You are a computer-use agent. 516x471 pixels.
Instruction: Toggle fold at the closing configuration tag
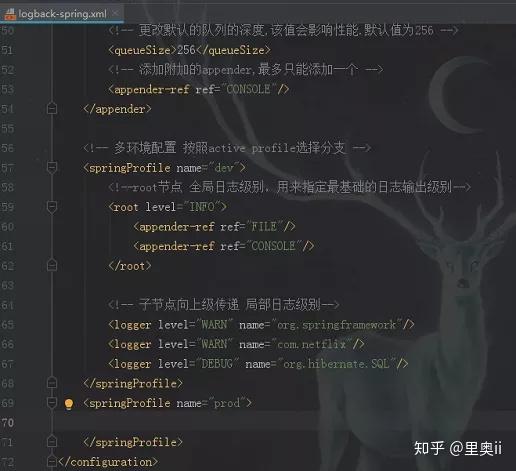(52, 462)
